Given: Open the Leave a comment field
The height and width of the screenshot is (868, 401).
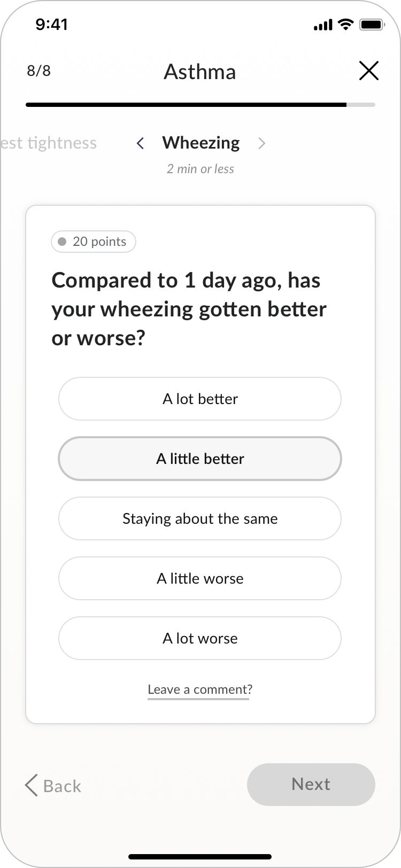Looking at the screenshot, I should pyautogui.click(x=198, y=689).
